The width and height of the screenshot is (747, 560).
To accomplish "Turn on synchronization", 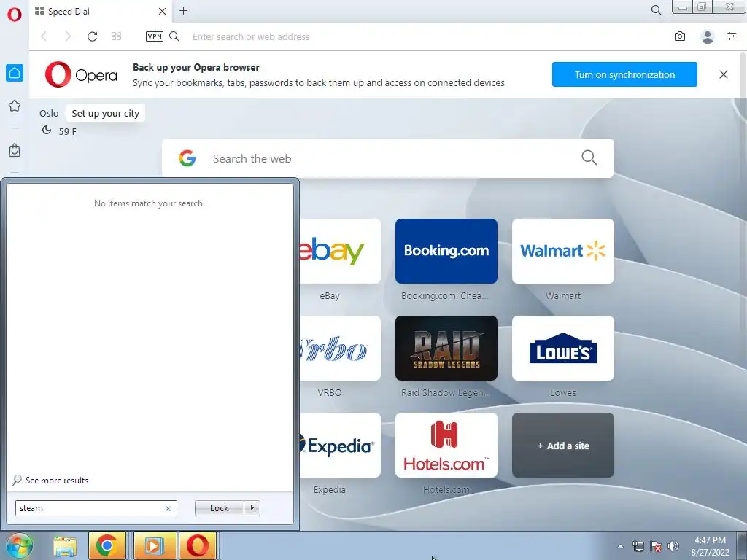I will pyautogui.click(x=624, y=74).
